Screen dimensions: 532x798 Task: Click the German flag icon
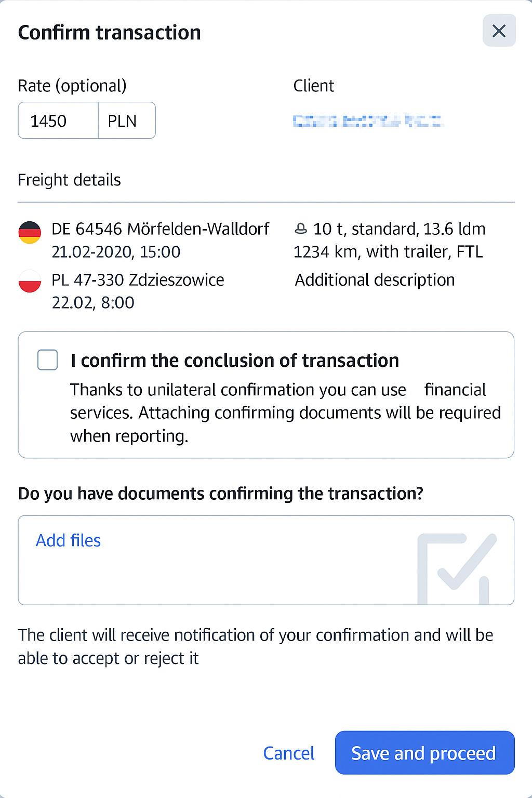coord(30,232)
